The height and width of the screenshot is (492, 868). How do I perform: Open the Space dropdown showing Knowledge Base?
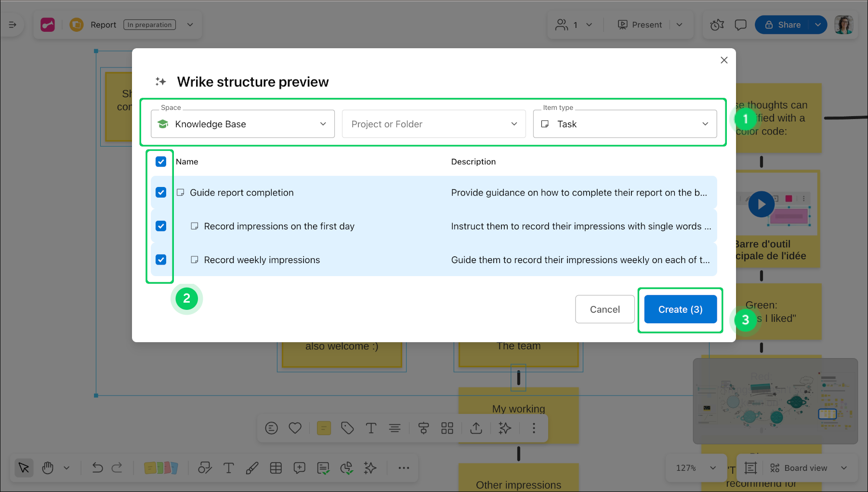(242, 124)
